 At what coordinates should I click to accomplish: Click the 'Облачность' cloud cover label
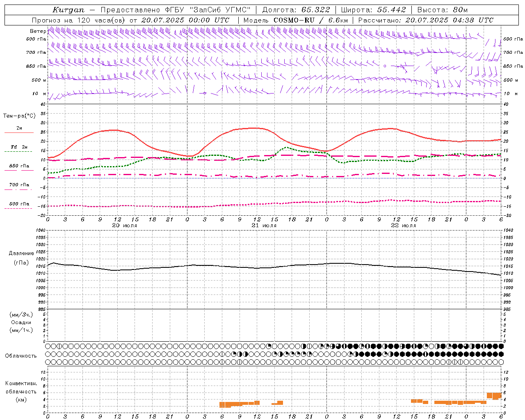click(21, 356)
